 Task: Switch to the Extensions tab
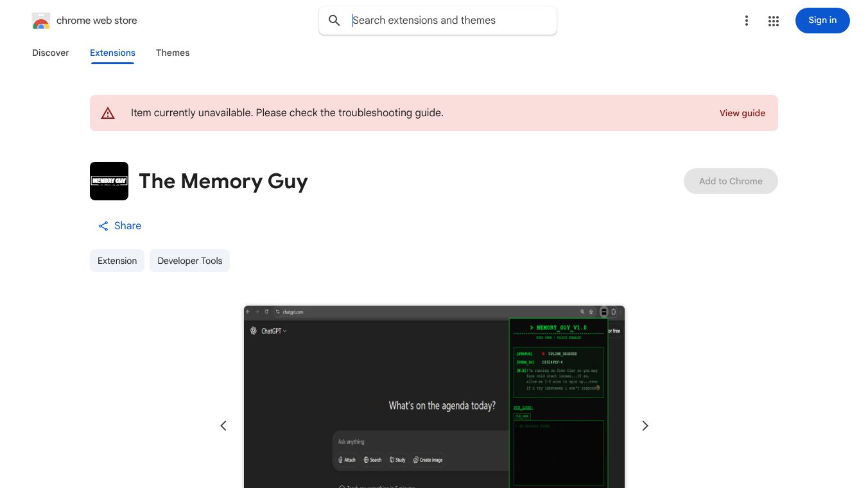[112, 53]
